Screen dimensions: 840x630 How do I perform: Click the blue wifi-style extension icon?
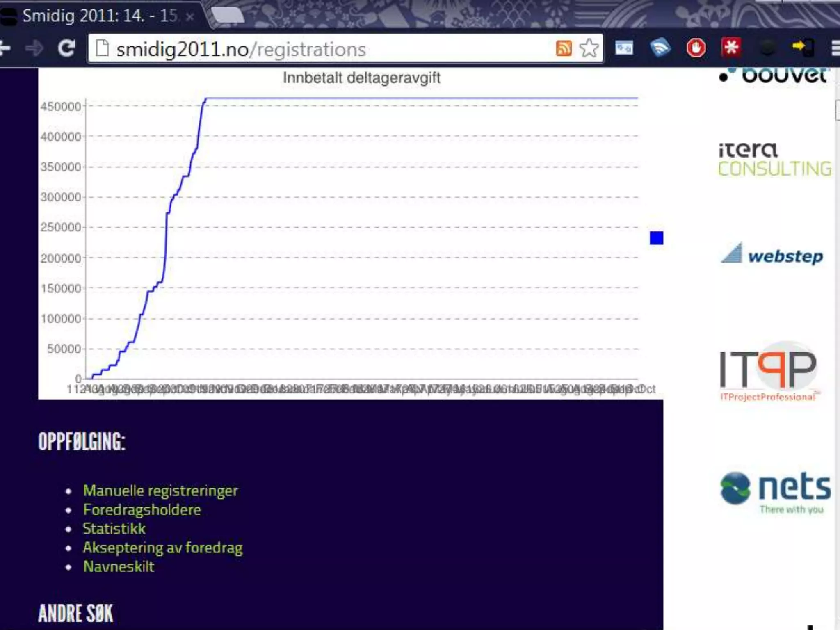(x=660, y=48)
